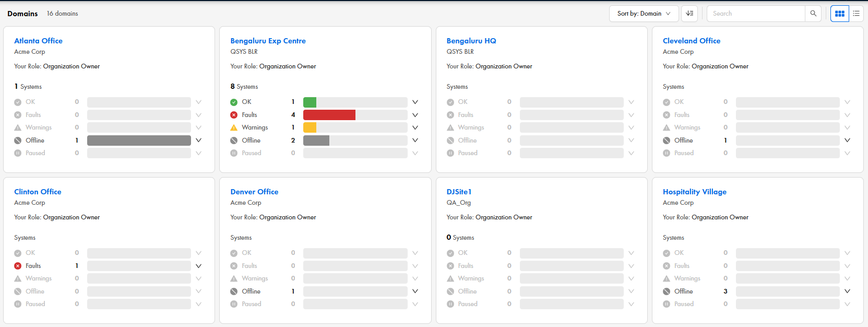The width and height of the screenshot is (868, 327).
Task: Expand Offline row in Cleveland Office
Action: click(x=847, y=141)
